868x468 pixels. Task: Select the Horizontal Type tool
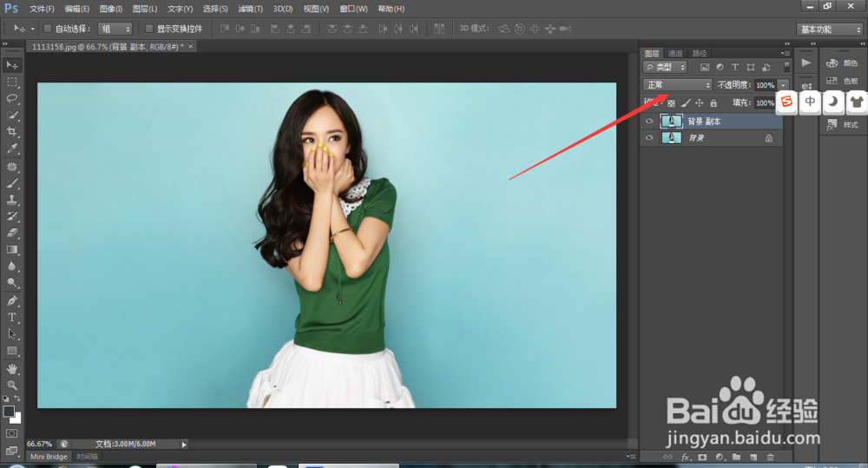tap(11, 318)
